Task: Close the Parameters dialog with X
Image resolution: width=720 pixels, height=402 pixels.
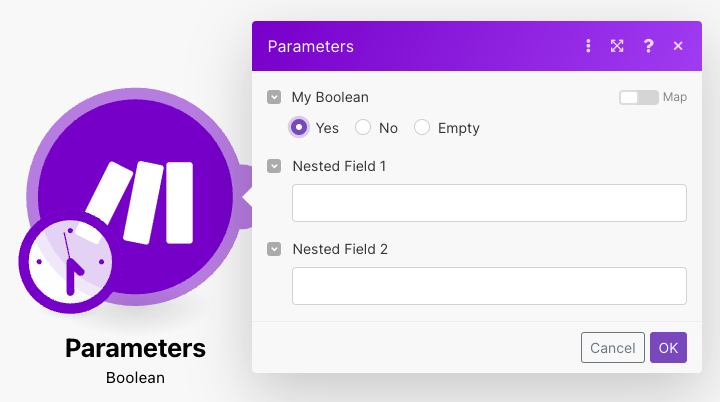Action: [678, 46]
